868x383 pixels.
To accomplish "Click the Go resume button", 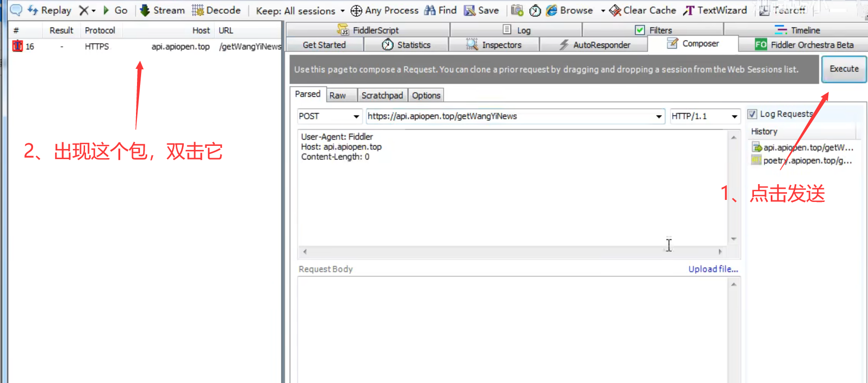I will [x=115, y=10].
